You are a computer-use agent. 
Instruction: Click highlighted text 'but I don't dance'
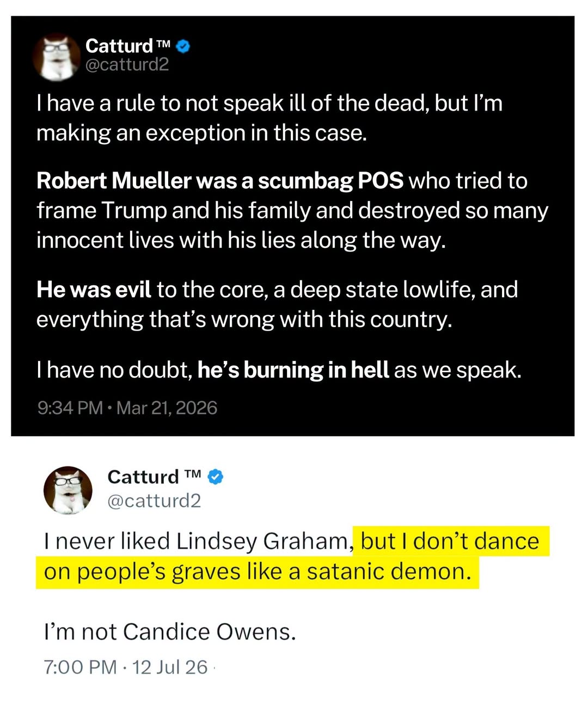pos(450,541)
